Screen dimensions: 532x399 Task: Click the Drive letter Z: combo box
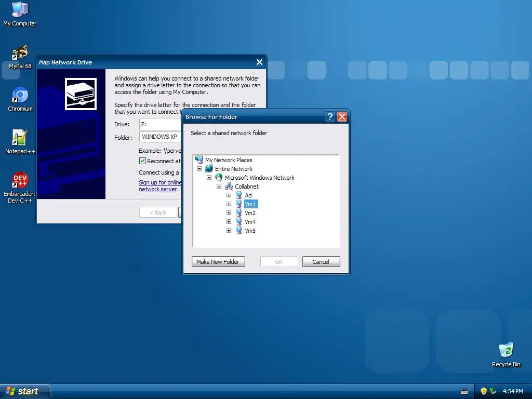pyautogui.click(x=160, y=124)
